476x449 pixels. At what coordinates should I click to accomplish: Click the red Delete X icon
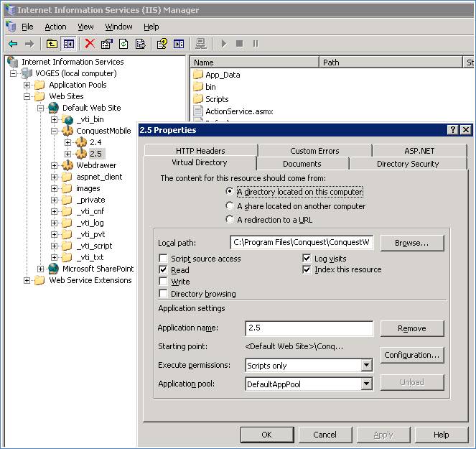[x=90, y=44]
